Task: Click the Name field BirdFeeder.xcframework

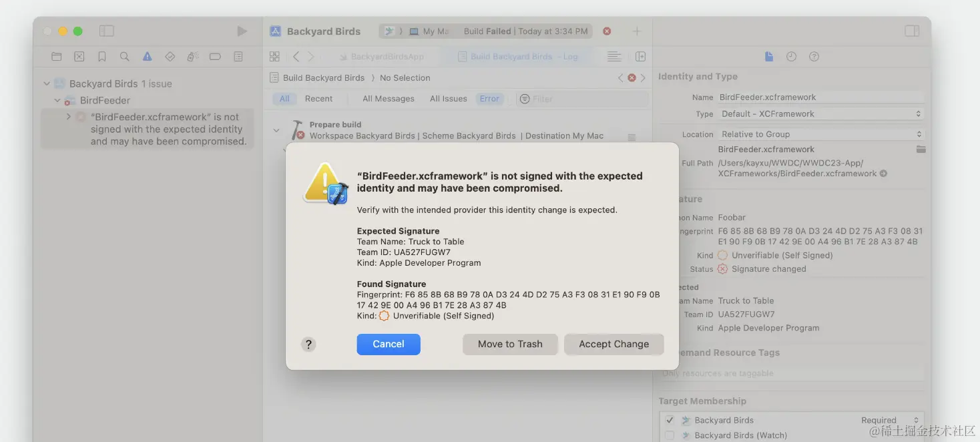Action: coord(821,97)
